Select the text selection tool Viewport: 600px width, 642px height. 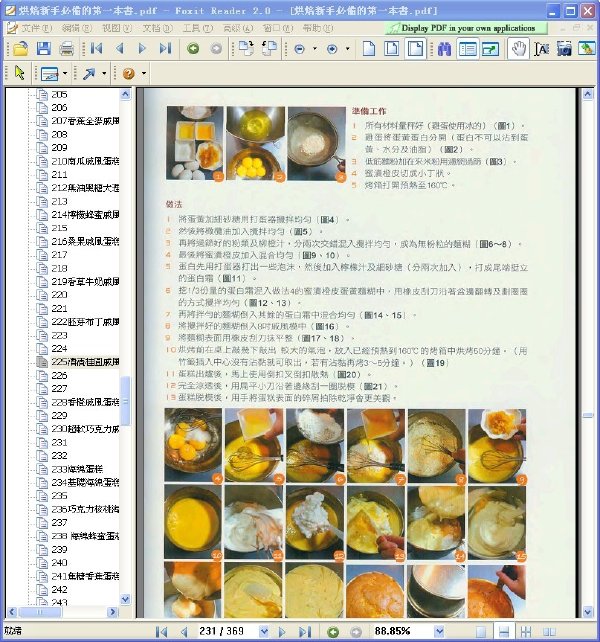tap(541, 49)
